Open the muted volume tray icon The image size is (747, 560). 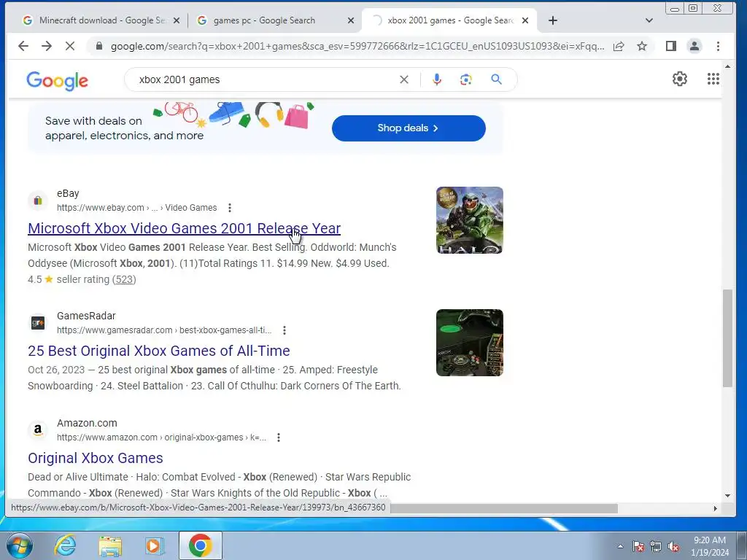click(x=673, y=546)
